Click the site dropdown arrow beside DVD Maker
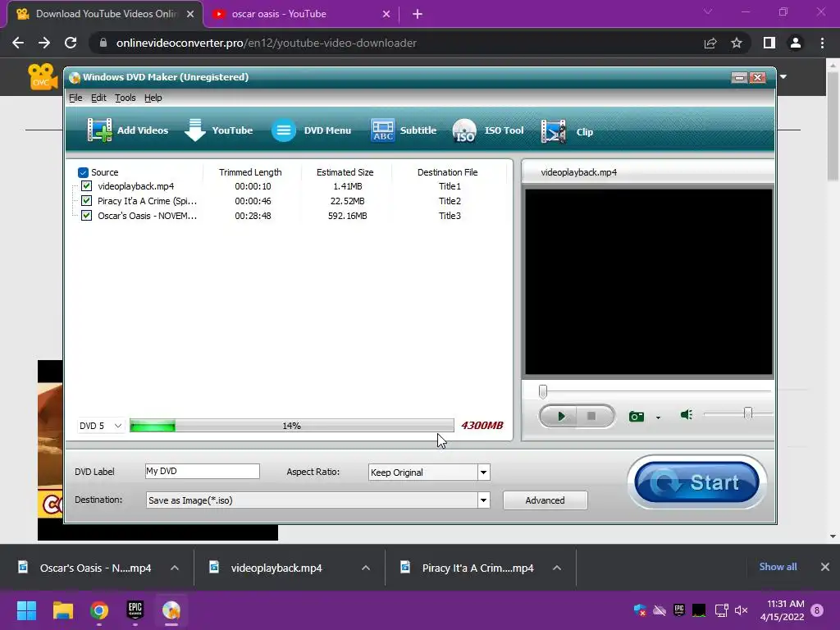This screenshot has height=630, width=840. click(x=783, y=76)
